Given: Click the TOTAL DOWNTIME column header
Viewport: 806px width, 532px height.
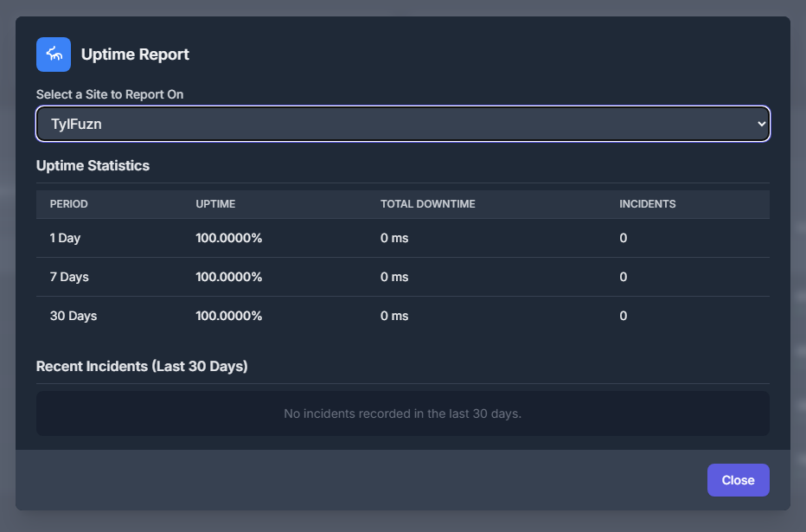Looking at the screenshot, I should click(427, 203).
